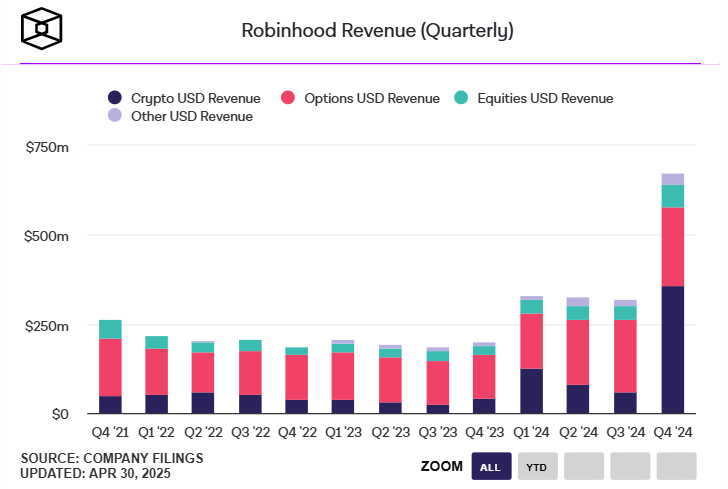The height and width of the screenshot is (489, 728).
Task: Click Q2 '23 options bar segment
Action: [390, 380]
